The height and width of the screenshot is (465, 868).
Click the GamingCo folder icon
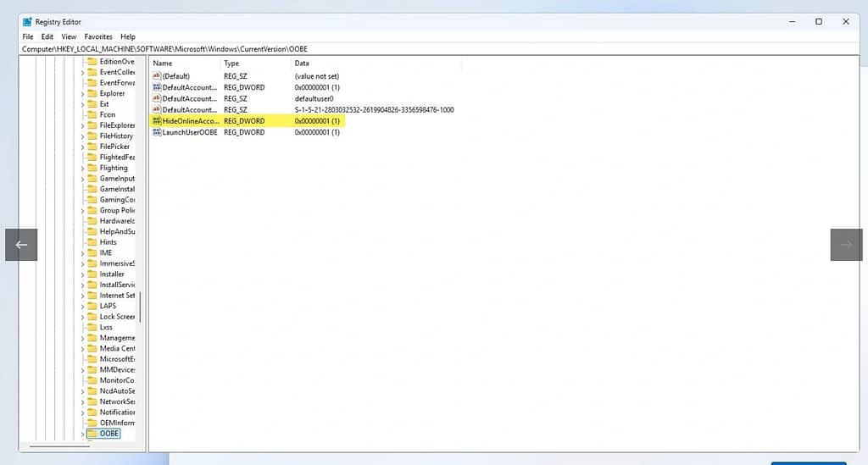tap(92, 200)
